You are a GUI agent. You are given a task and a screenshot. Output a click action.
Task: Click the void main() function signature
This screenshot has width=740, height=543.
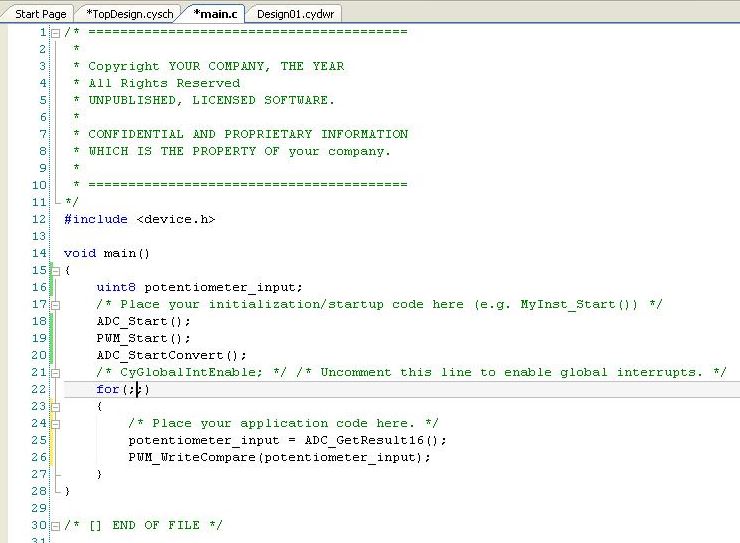(106, 253)
